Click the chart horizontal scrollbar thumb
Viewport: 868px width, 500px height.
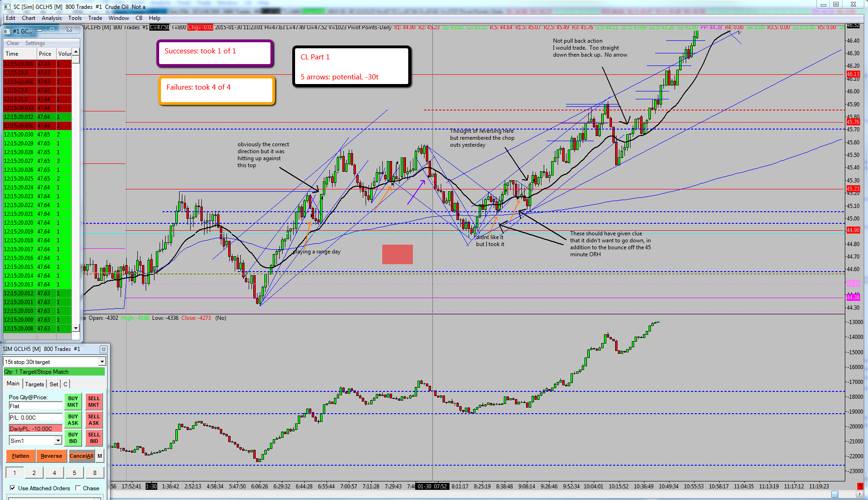coord(835,494)
